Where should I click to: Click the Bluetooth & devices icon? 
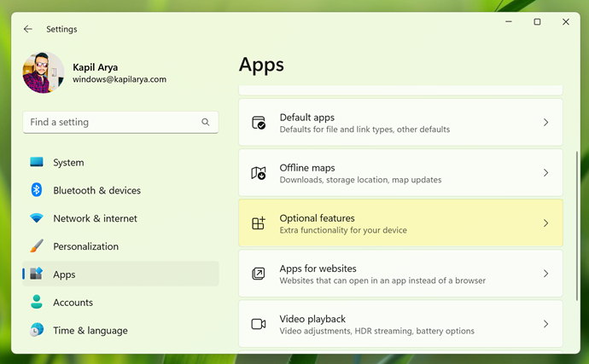[x=37, y=190]
